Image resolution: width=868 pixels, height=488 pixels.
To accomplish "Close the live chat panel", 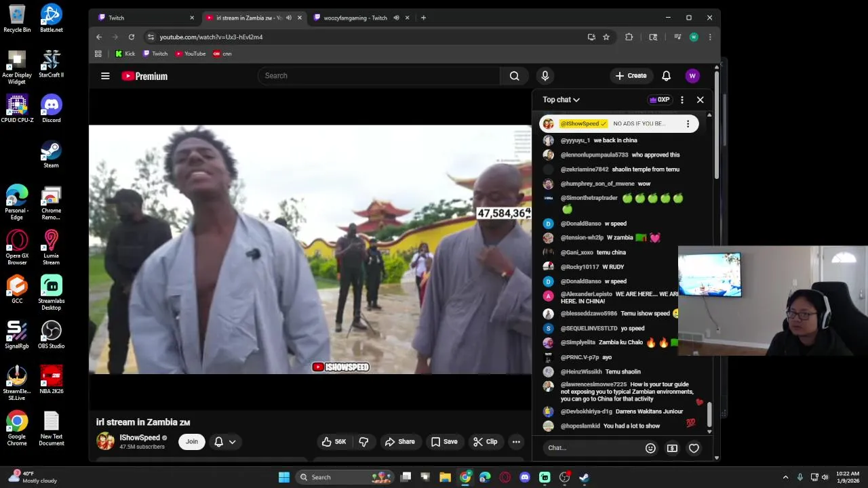I will point(700,100).
